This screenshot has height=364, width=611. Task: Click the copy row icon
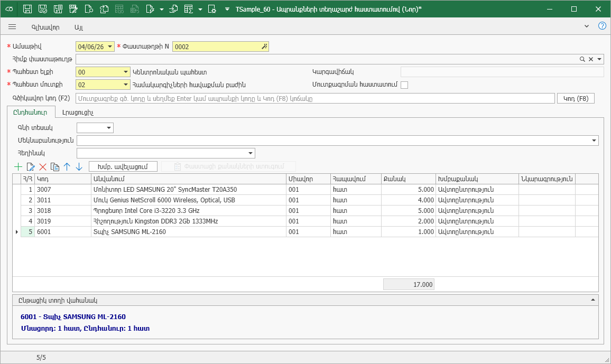point(55,166)
